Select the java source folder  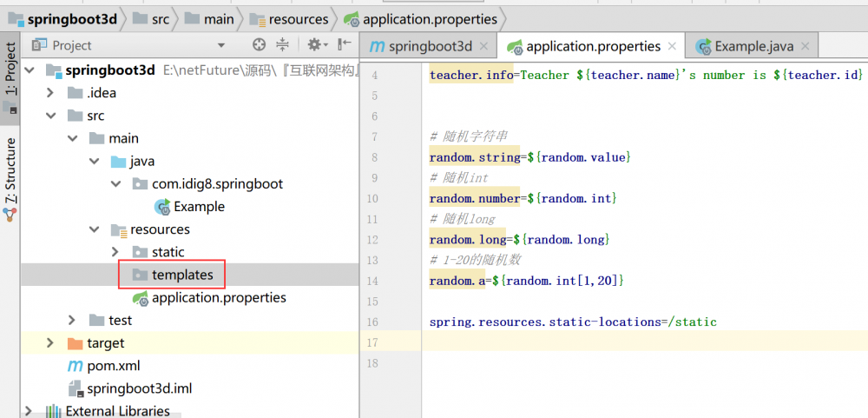coord(142,162)
